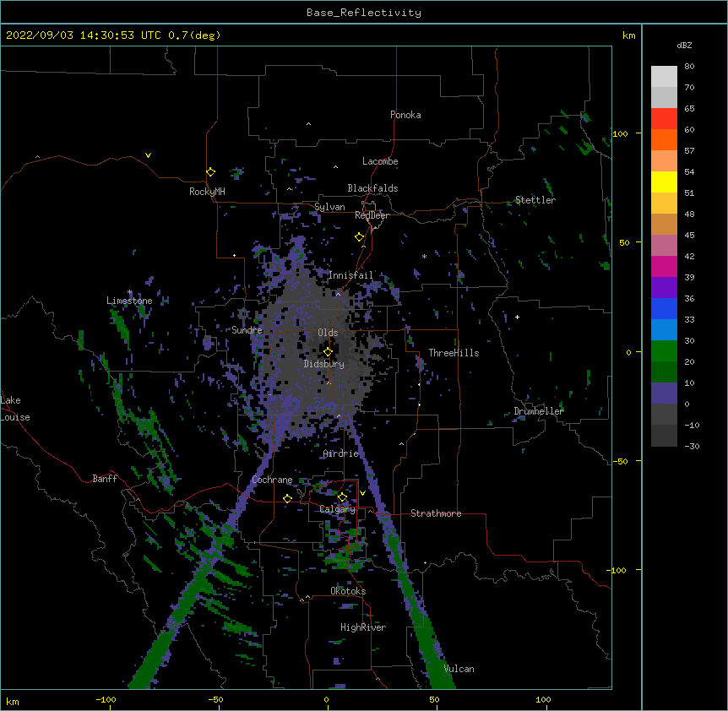Screen dimensions: 728x711
Task: Click the Base_Reflectivity title
Action: pos(364,13)
